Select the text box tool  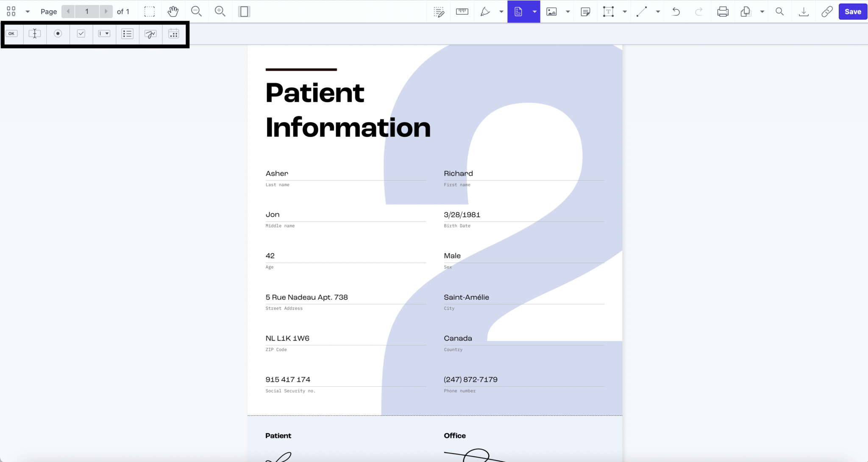tap(609, 11)
